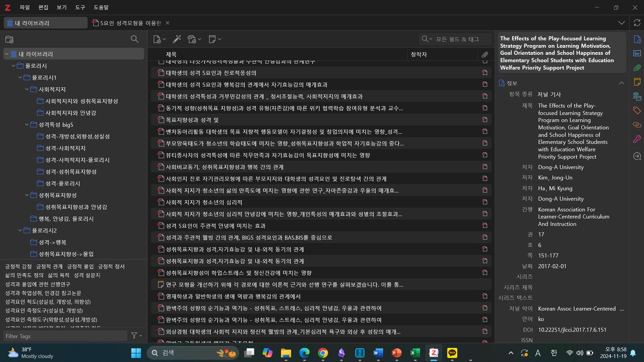Collapse the 플로리시1 folder

[x=20, y=78]
